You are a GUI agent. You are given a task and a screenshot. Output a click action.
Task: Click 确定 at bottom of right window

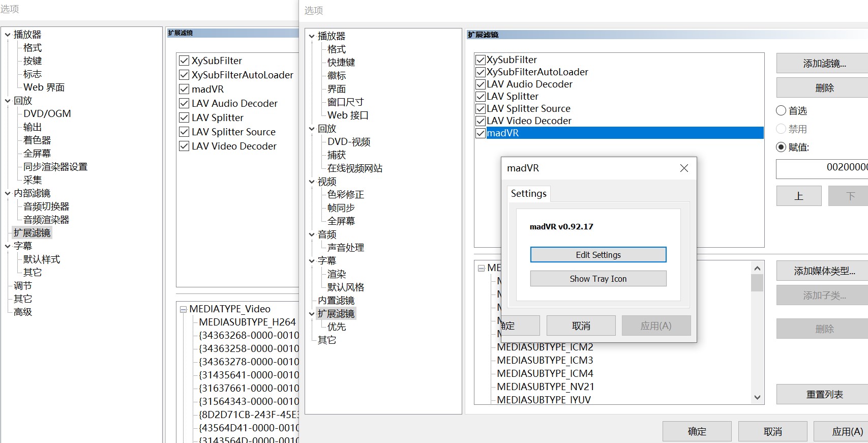pos(697,431)
